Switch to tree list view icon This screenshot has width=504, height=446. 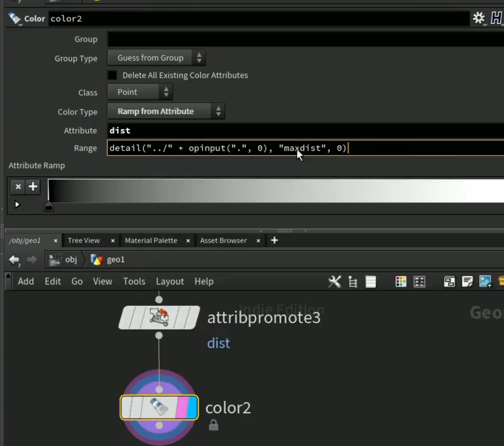click(353, 282)
